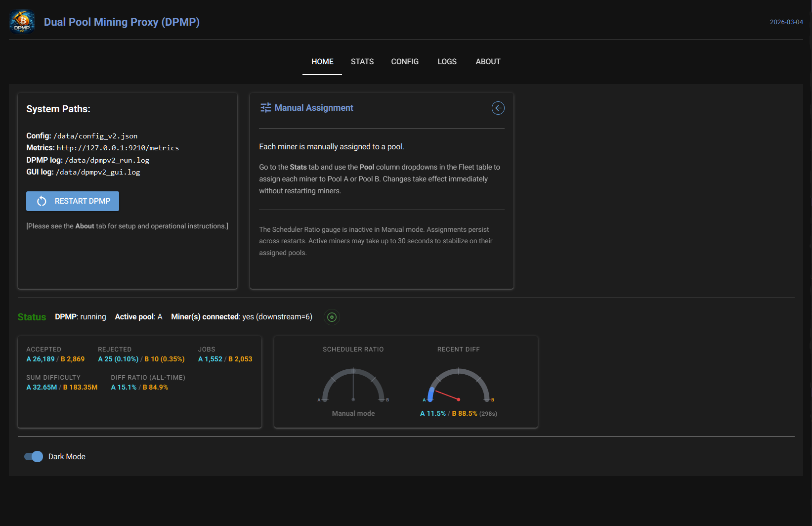Click the metrics URL link
Image resolution: width=812 pixels, height=526 pixels.
click(x=118, y=147)
